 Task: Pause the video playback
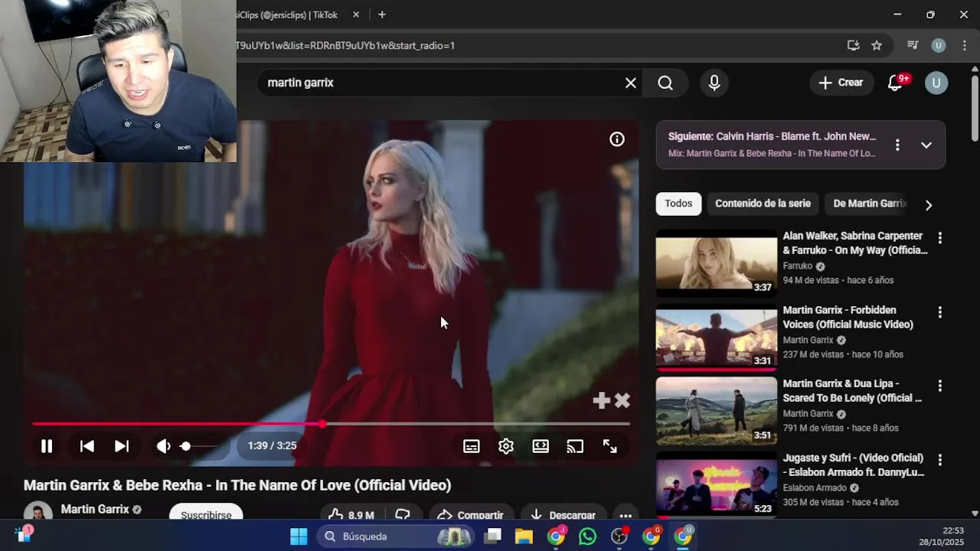47,446
